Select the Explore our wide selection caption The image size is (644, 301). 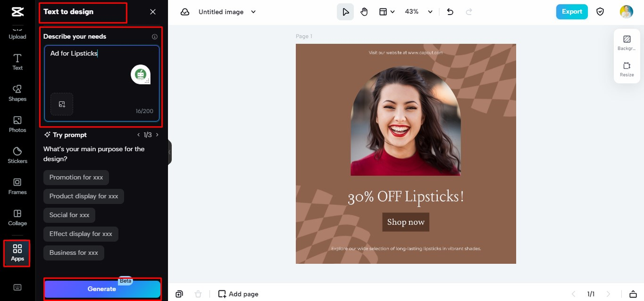pos(406,248)
